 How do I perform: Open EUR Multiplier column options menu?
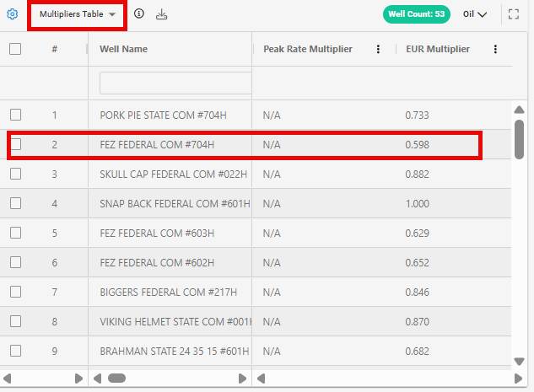495,49
